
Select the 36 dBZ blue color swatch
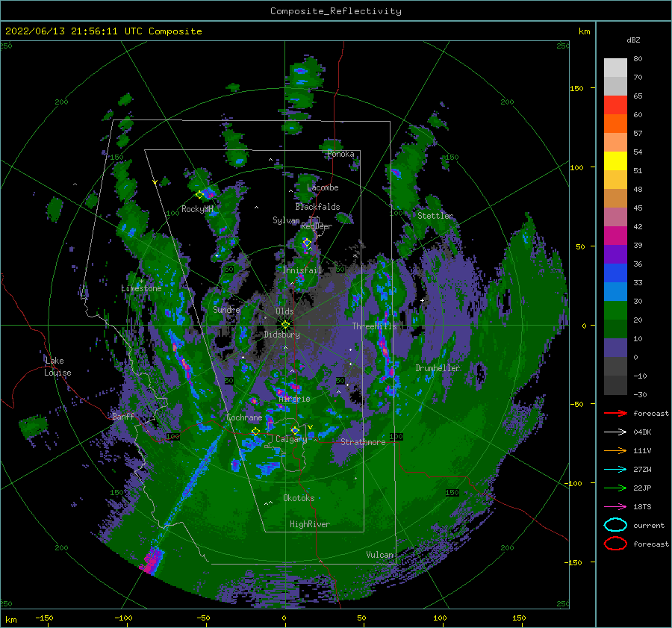point(615,273)
